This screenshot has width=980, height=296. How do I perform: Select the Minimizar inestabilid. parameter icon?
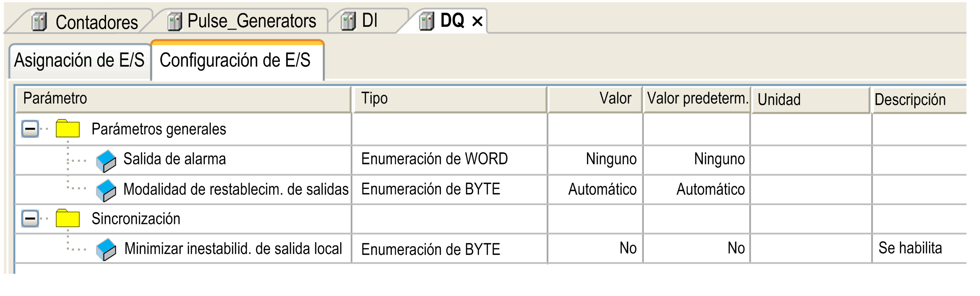[x=106, y=249]
